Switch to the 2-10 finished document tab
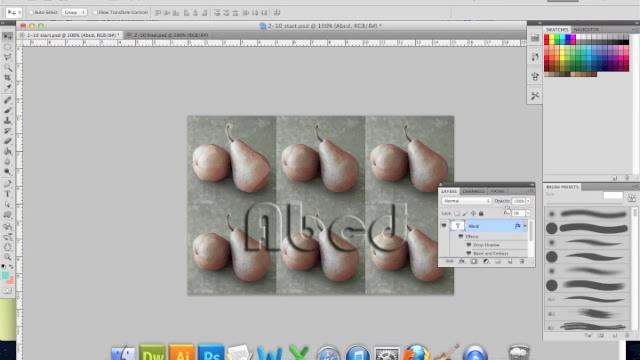The width and height of the screenshot is (640, 360). pyautogui.click(x=167, y=36)
